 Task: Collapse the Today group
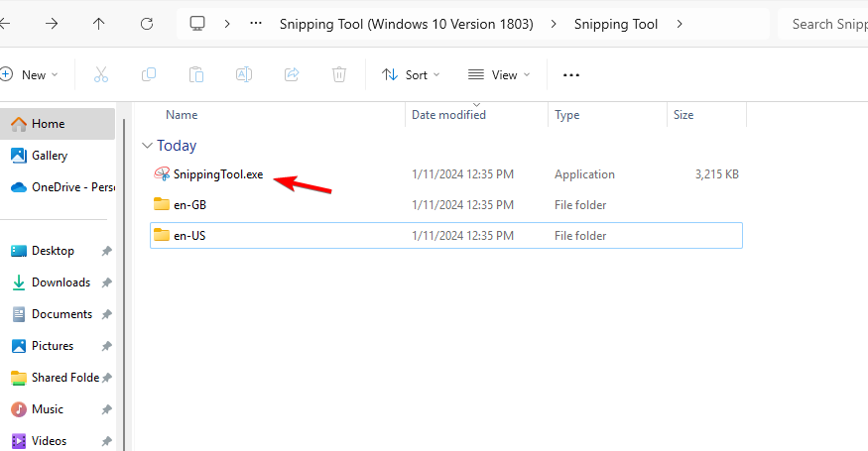pyautogui.click(x=148, y=146)
